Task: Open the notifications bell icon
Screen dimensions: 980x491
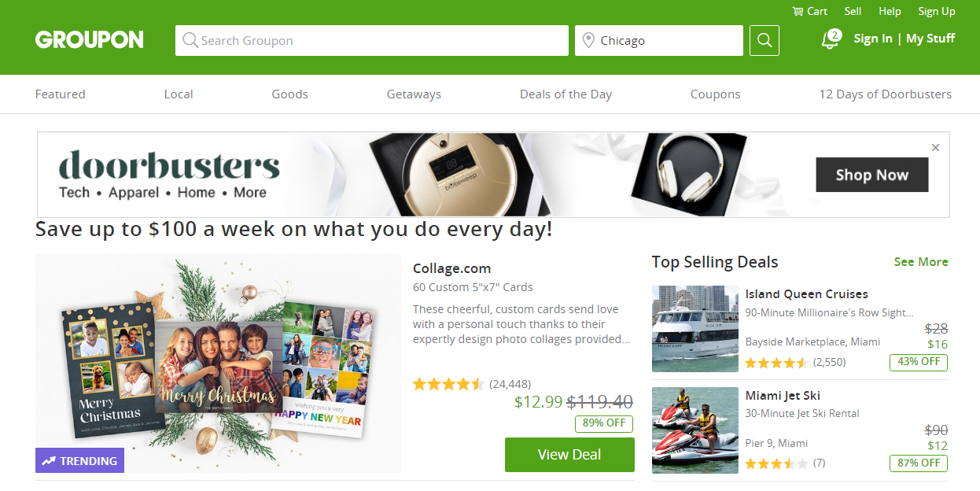Action: coord(830,39)
